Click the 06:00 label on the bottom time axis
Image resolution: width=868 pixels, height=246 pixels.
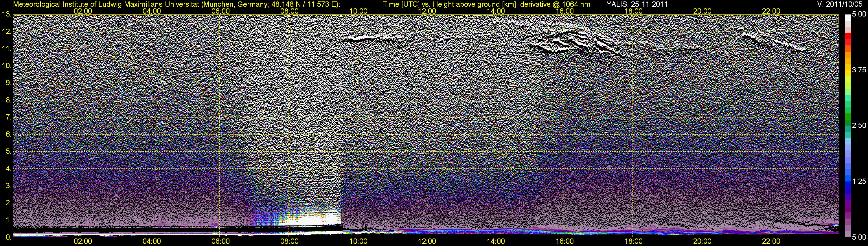220,241
